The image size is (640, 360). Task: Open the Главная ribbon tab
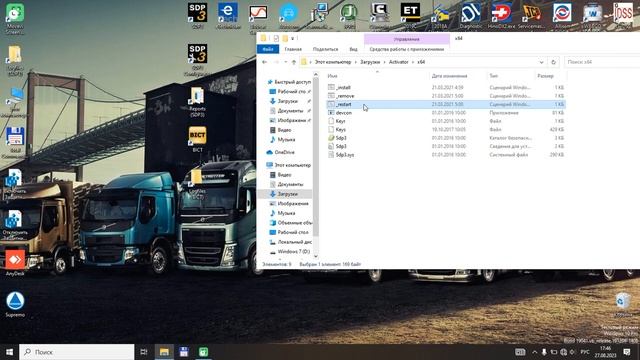(x=293, y=49)
